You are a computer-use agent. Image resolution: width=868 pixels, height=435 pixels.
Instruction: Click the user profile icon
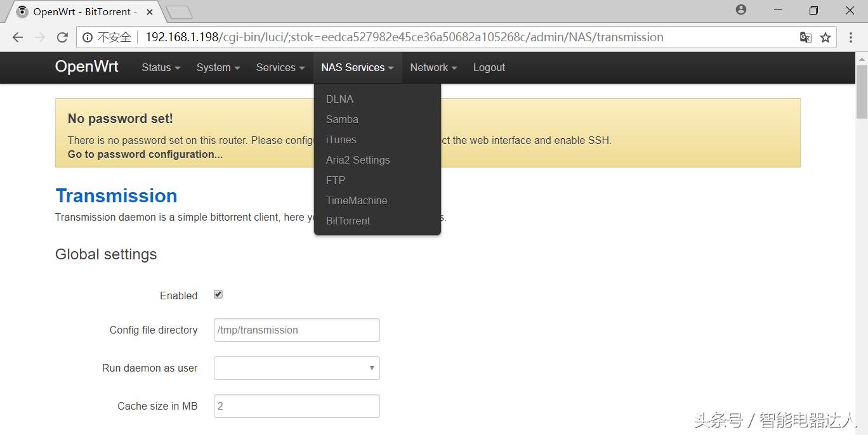coord(741,10)
